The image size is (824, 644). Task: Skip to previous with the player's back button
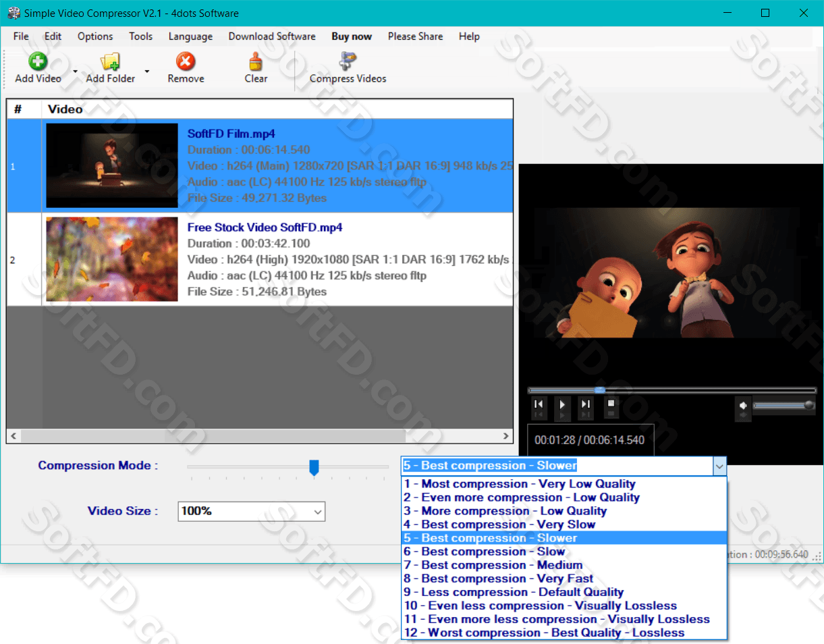(x=539, y=404)
